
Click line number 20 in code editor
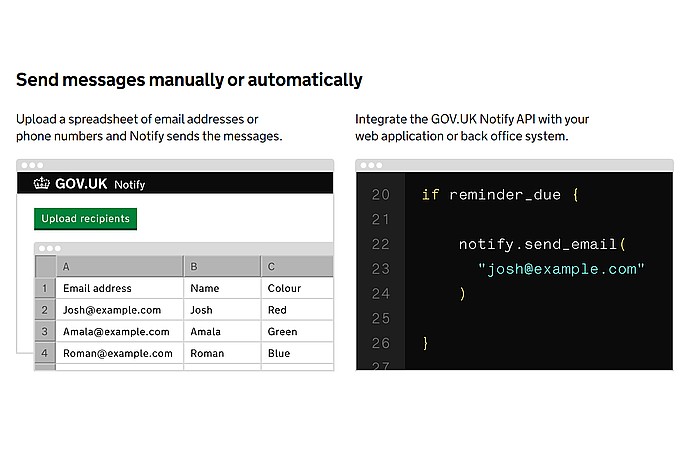click(x=381, y=195)
